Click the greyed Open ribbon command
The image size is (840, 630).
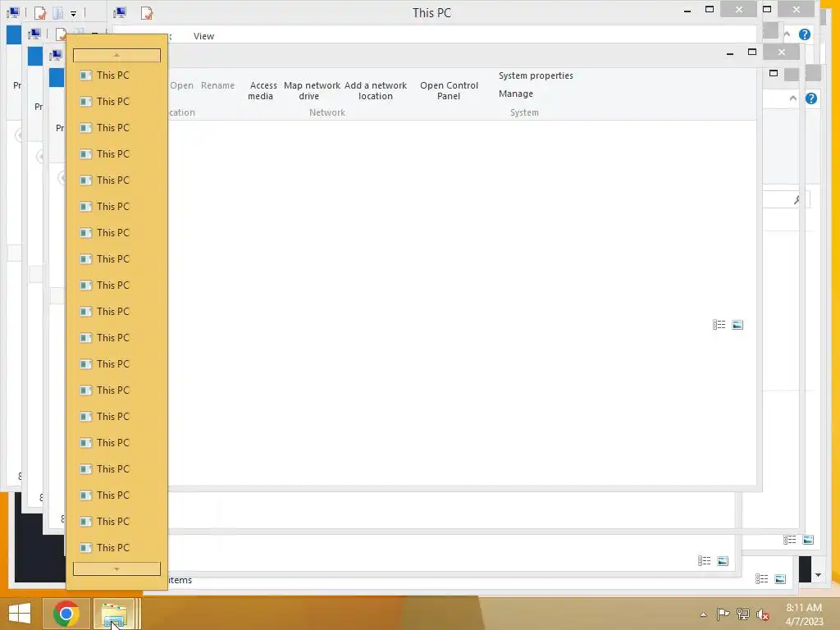pos(181,85)
